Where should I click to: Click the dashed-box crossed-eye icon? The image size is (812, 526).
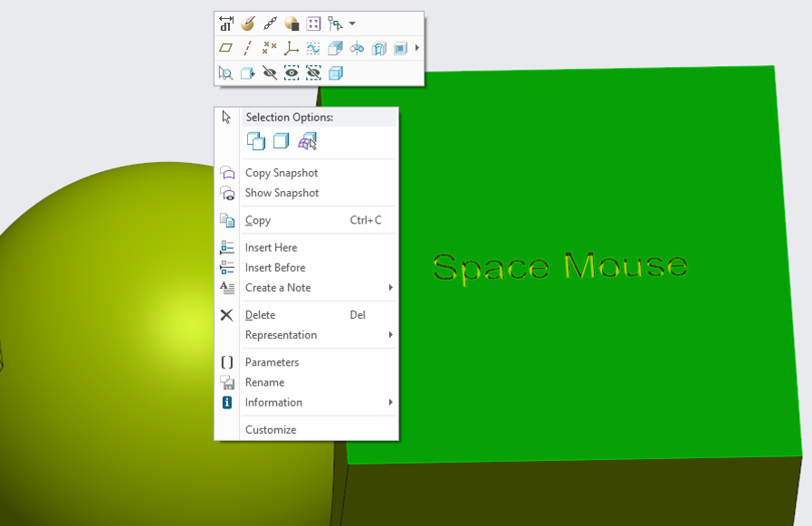point(313,73)
